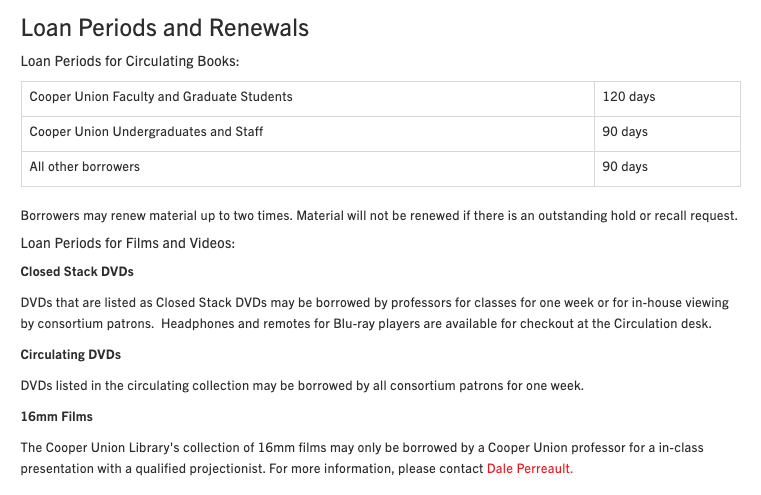Click the Loan Periods for Circulating Books subheading
761x495 pixels.
(x=130, y=61)
